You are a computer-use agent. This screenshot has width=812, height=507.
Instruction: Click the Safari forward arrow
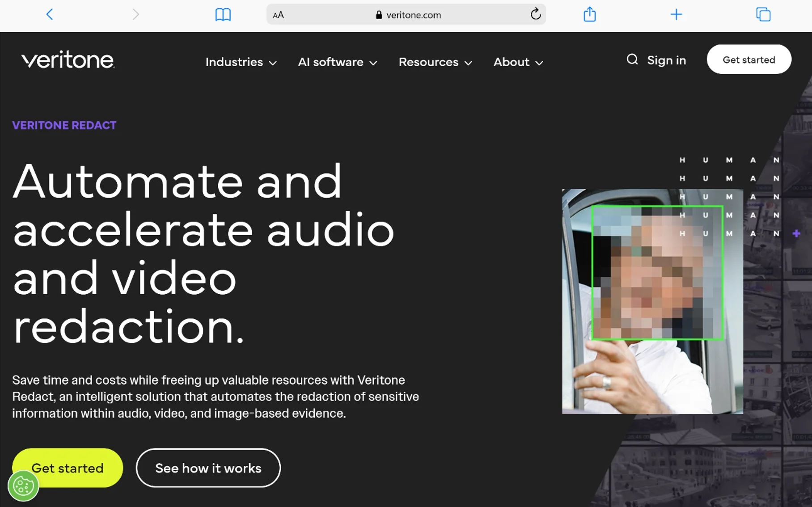tap(135, 14)
